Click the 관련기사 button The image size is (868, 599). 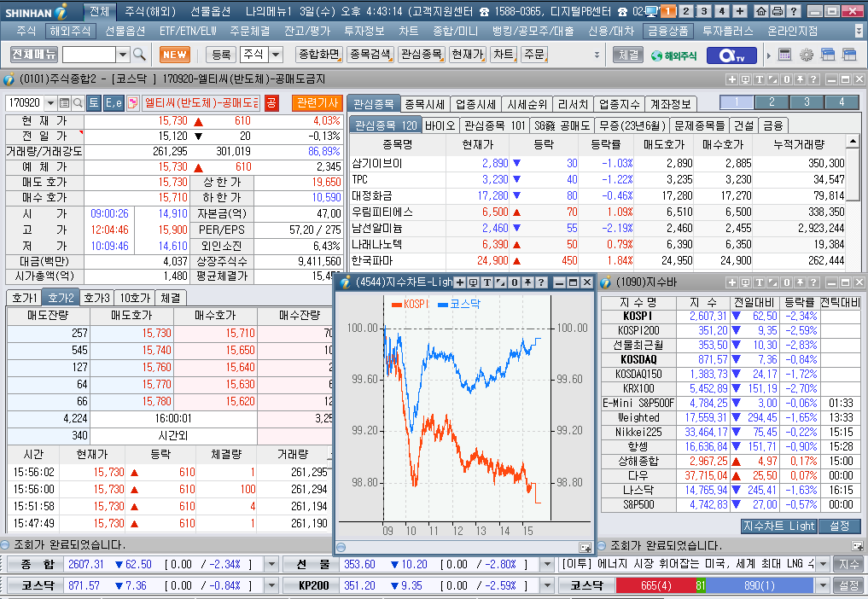317,103
